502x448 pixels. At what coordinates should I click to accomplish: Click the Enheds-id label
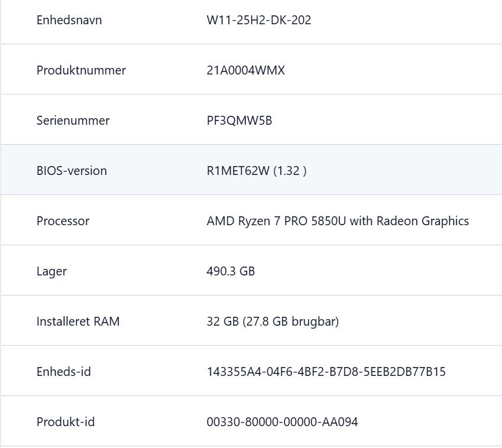pos(63,372)
